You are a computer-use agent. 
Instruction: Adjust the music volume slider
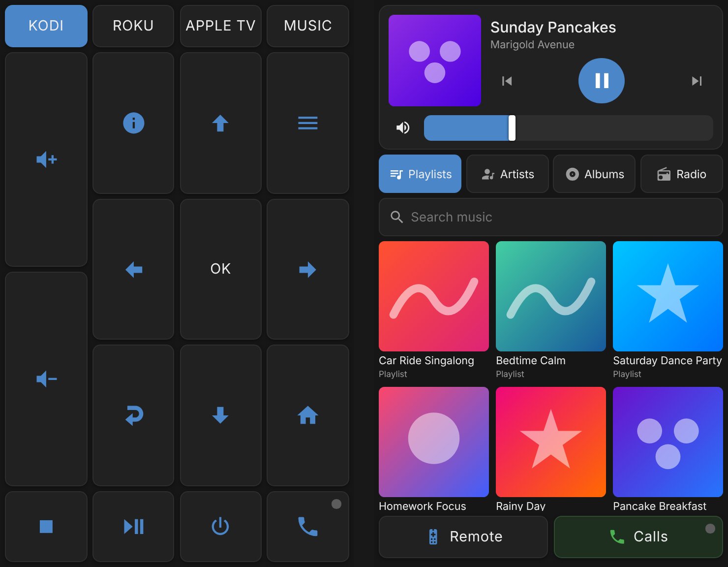coord(569,128)
